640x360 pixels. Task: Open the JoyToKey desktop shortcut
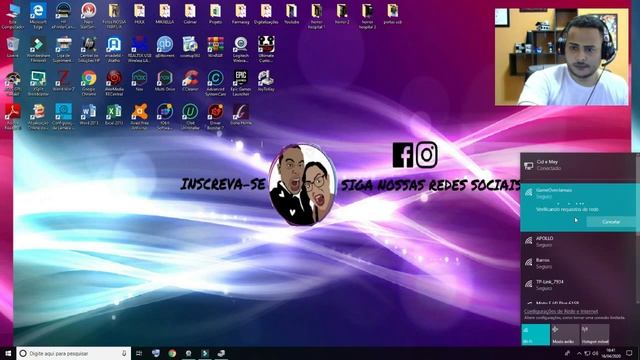point(266,81)
